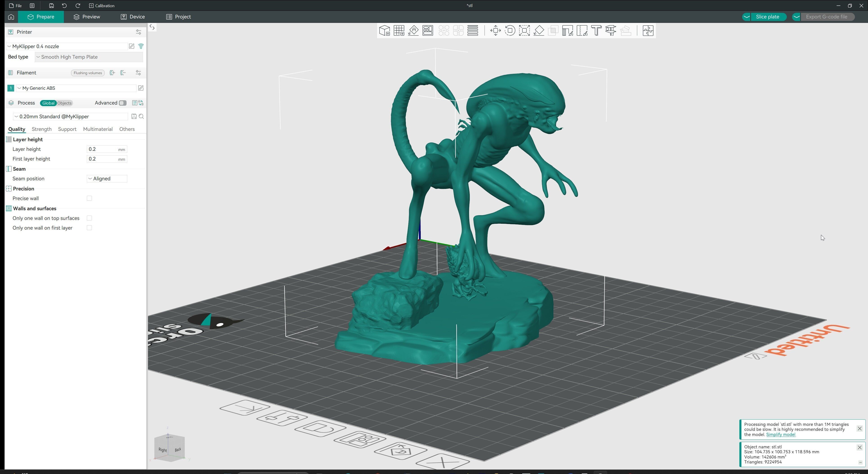Image resolution: width=868 pixels, height=474 pixels.
Task: Add a filament with the plus icon
Action: 112,73
